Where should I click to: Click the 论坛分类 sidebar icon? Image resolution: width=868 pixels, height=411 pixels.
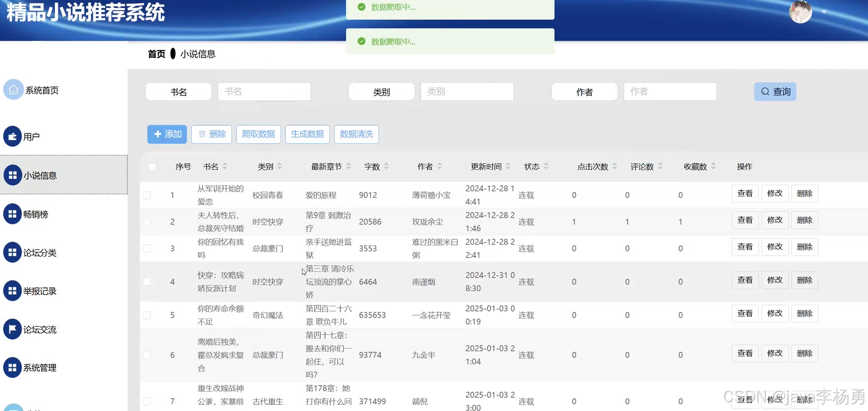click(12, 252)
